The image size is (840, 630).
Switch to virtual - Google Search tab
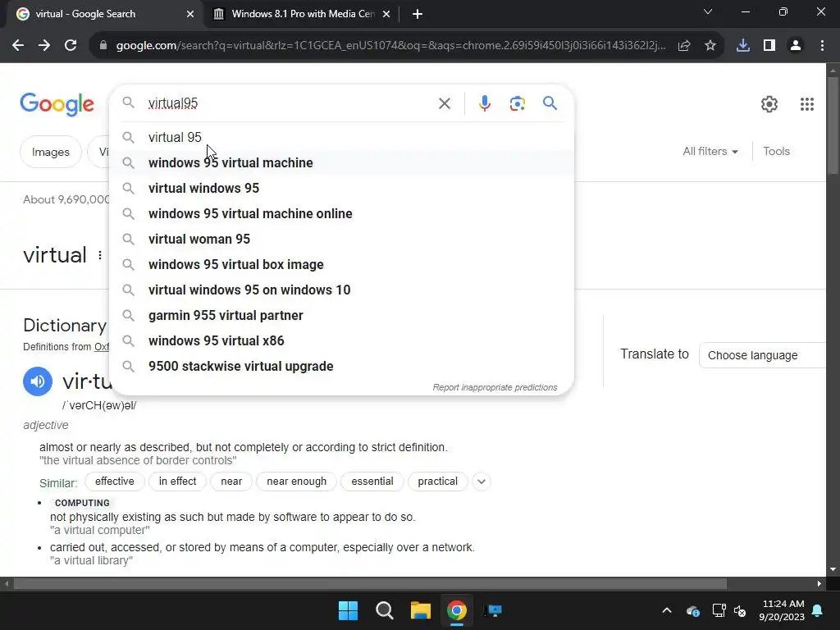pos(102,14)
